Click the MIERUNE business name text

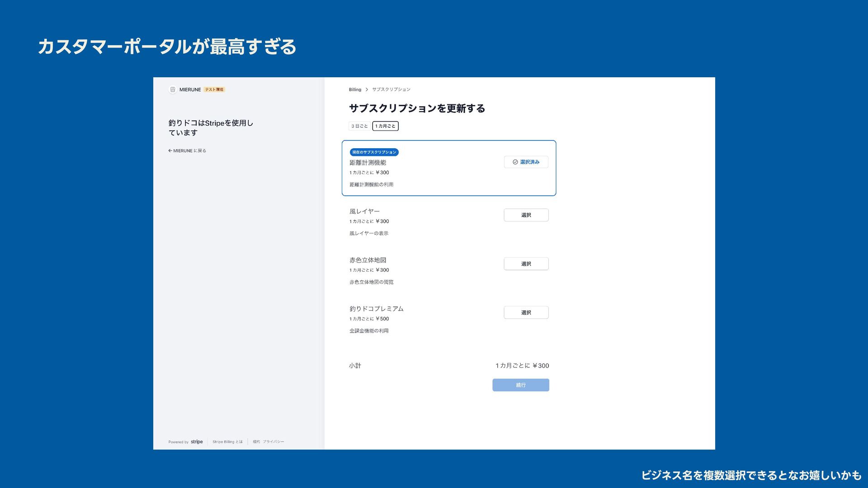pyautogui.click(x=190, y=89)
